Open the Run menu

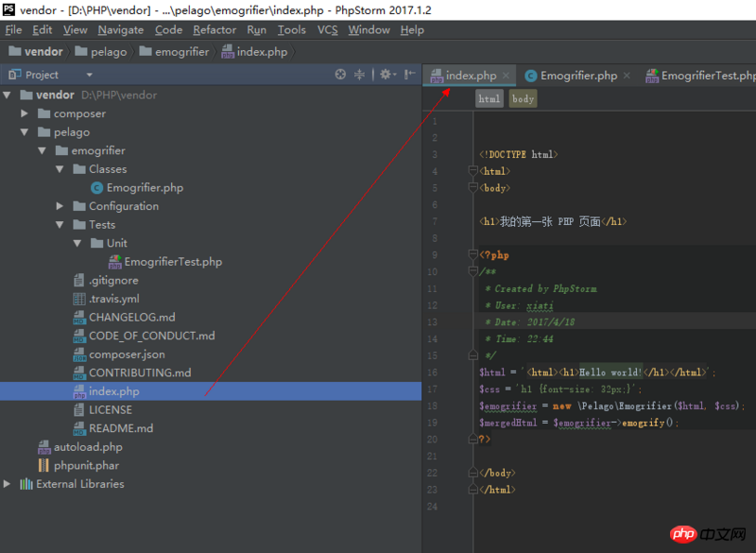tap(256, 30)
